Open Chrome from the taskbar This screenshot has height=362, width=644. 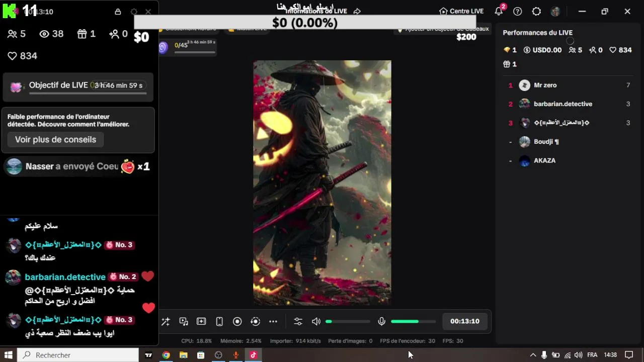[166, 355]
